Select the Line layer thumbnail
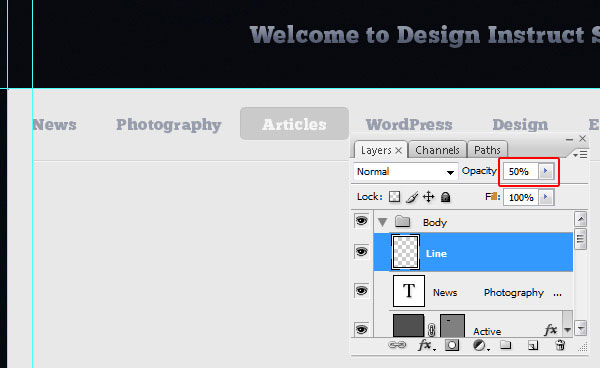 coord(405,252)
